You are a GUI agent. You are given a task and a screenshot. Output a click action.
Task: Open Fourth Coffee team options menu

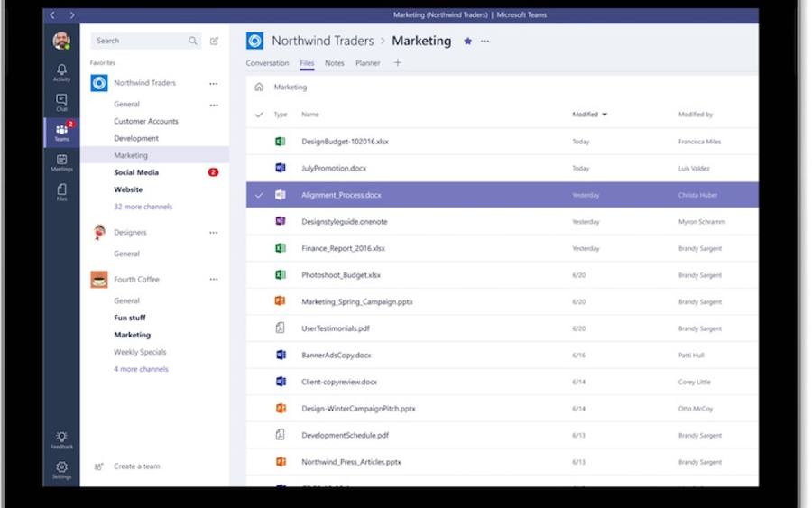pyautogui.click(x=213, y=279)
